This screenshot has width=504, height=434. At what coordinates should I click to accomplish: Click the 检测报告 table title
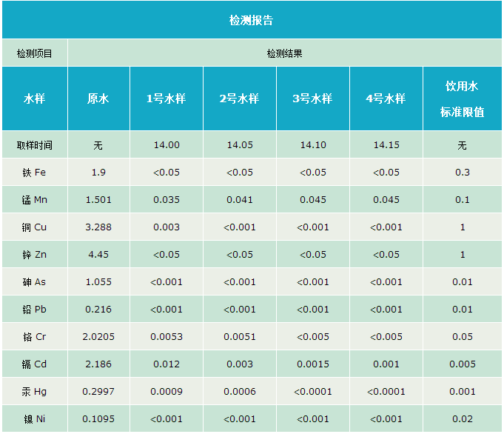point(251,20)
